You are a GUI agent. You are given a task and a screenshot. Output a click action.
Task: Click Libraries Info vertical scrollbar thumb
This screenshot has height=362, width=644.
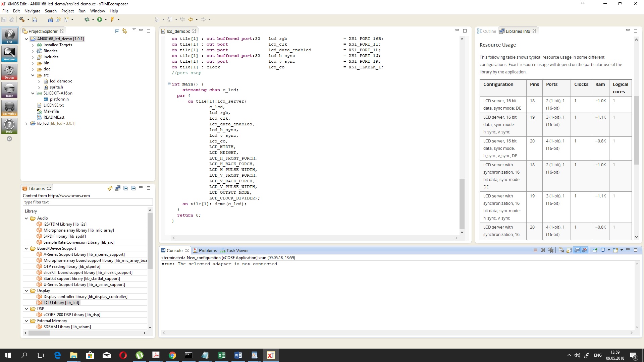(x=636, y=130)
